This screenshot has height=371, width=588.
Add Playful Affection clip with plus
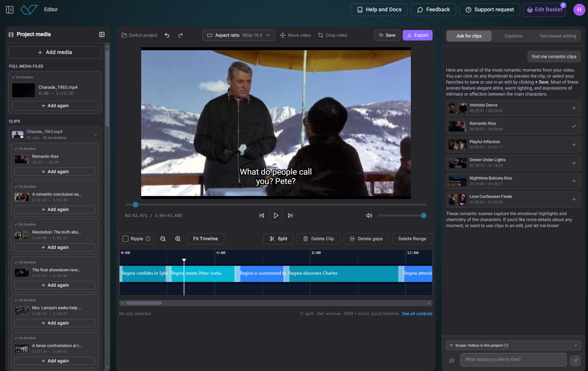click(x=574, y=145)
